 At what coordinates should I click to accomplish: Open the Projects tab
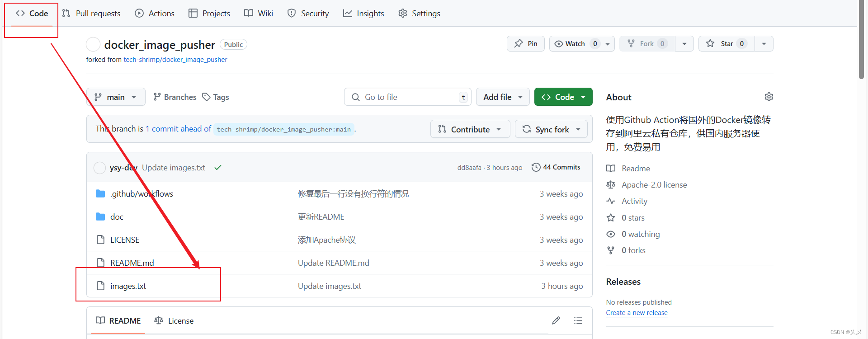click(x=209, y=14)
